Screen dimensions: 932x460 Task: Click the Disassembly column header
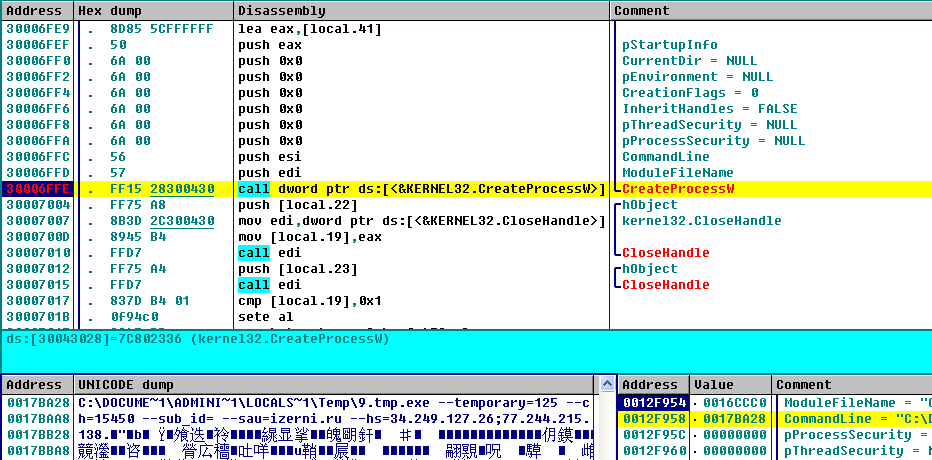click(x=281, y=11)
